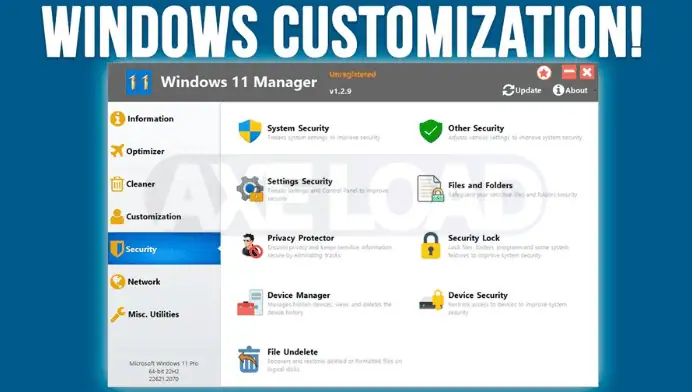
Task: Click the Unregistered status link
Action: point(353,74)
